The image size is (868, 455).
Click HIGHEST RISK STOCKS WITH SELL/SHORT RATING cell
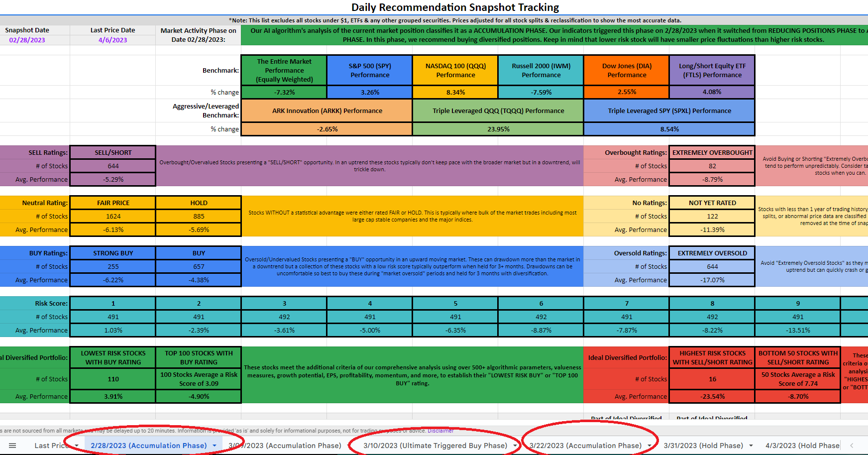[x=712, y=357]
